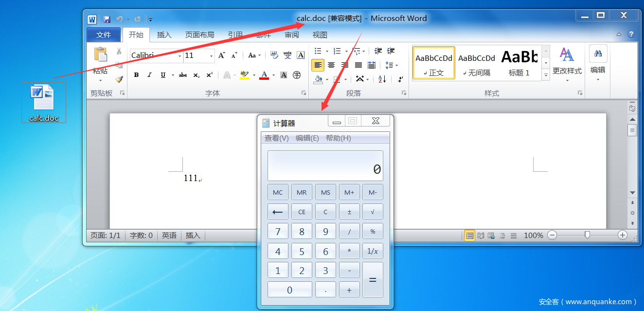Toggle Align Text Left button
The image size is (644, 311).
[x=318, y=65]
